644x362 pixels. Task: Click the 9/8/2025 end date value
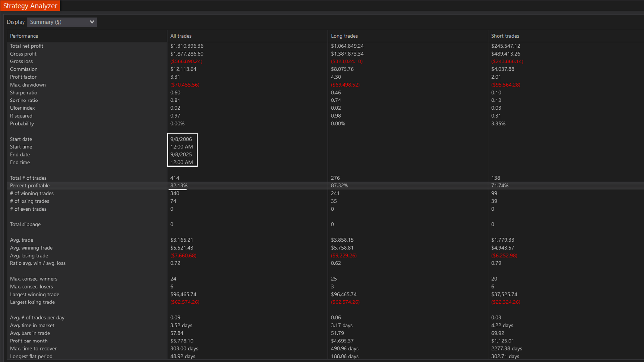point(181,155)
